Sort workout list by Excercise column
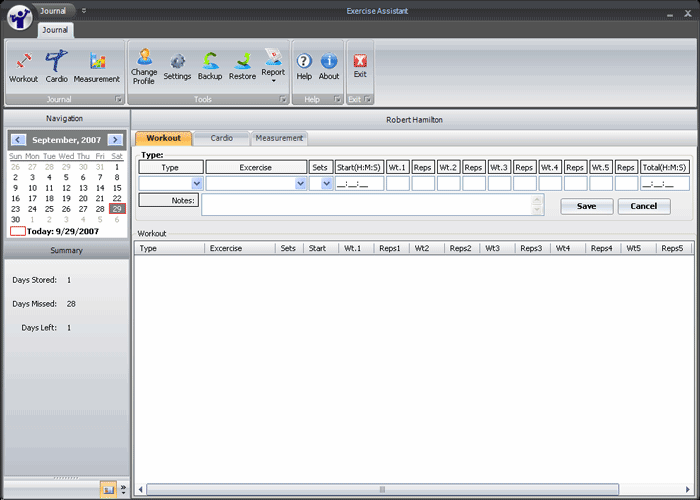This screenshot has height=500, width=700. point(240,248)
